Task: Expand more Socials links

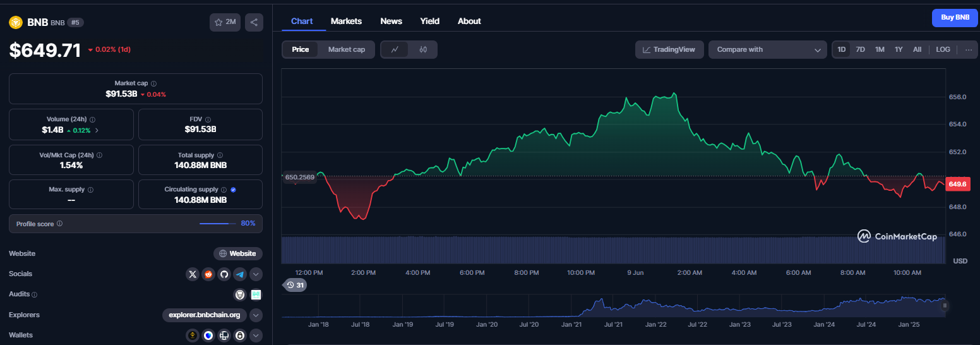Action: point(256,274)
